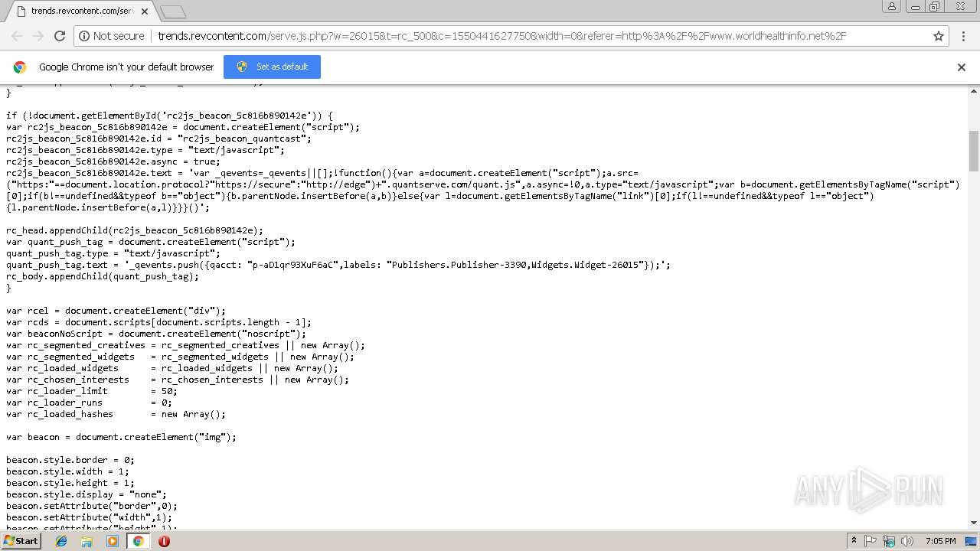The width and height of the screenshot is (980, 551).
Task: Select the trends.revcontent.com tab
Action: pyautogui.click(x=79, y=11)
